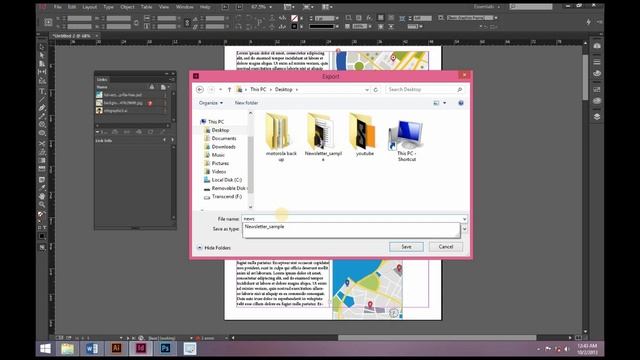This screenshot has width=640, height=360.
Task: Select the Zoom tool in toolbox
Action: pos(42,204)
